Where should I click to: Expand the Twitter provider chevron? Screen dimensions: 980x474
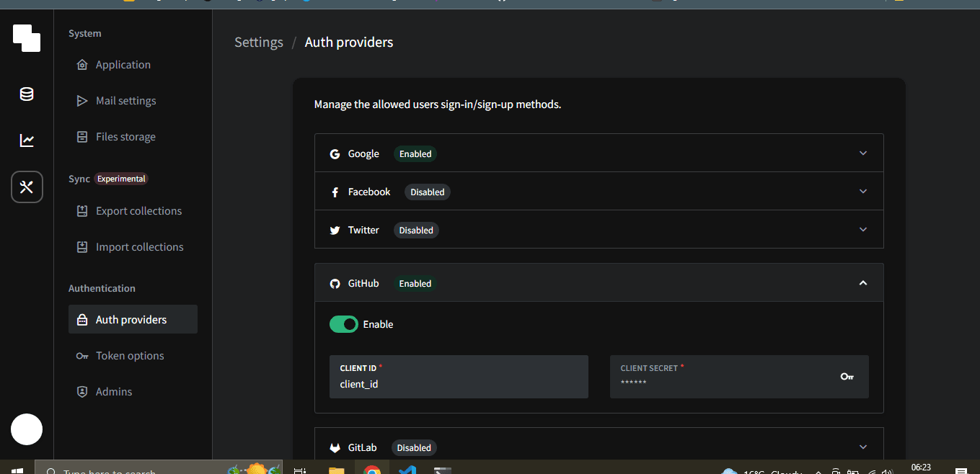coord(863,230)
